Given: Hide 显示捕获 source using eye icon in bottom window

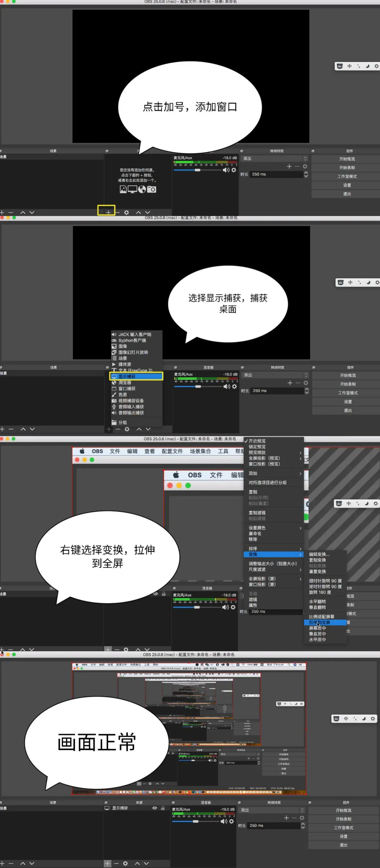Looking at the screenshot, I should point(155,808).
